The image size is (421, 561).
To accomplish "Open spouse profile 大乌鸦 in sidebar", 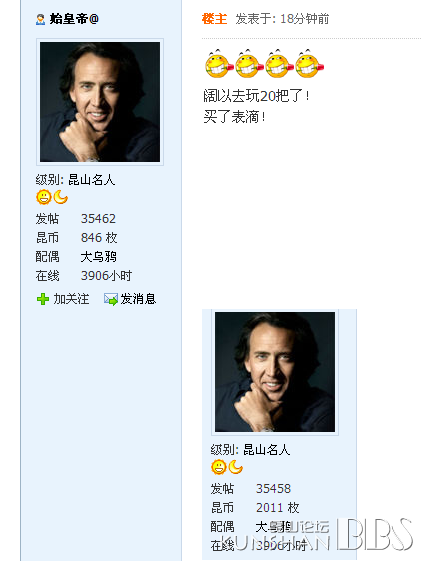I will click(x=99, y=257).
